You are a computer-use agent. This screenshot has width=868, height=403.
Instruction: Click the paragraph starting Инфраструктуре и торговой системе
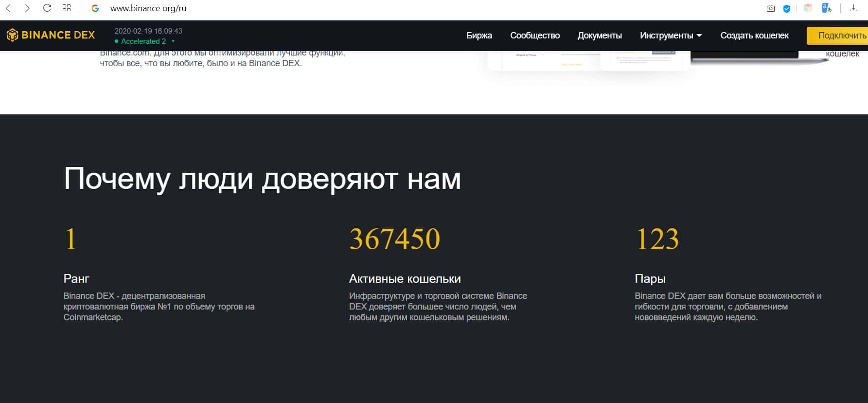click(x=438, y=307)
